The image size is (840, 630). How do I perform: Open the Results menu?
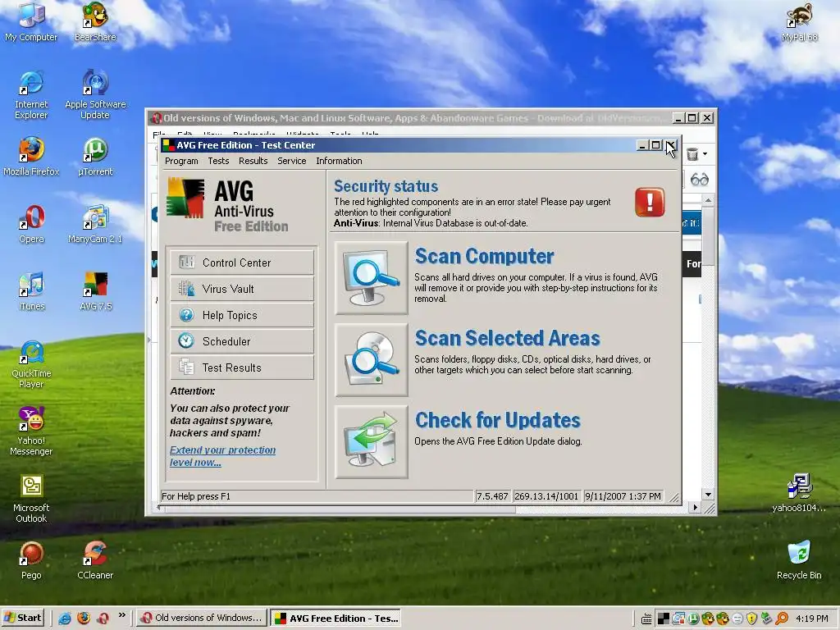point(253,161)
